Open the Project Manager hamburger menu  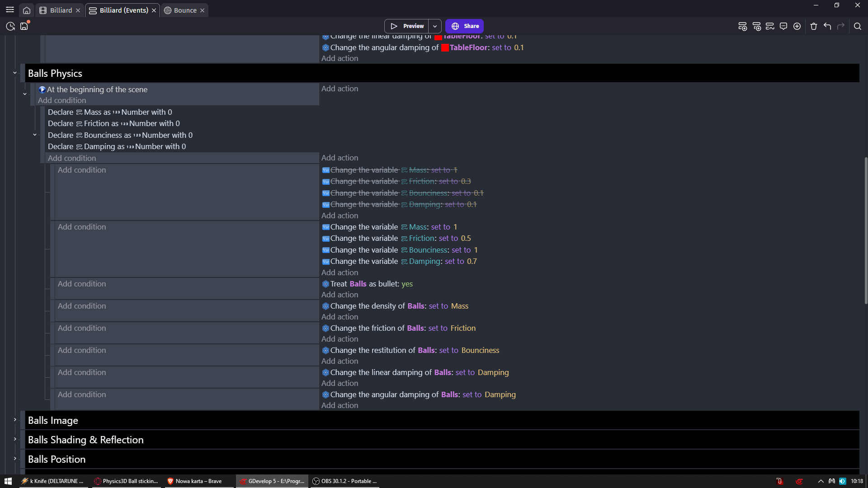(10, 10)
